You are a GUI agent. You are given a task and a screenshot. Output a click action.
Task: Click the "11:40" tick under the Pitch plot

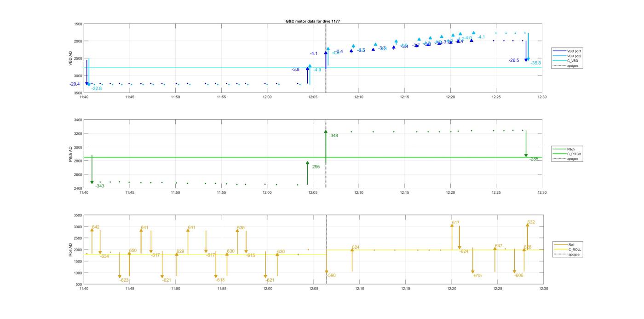[84, 193]
